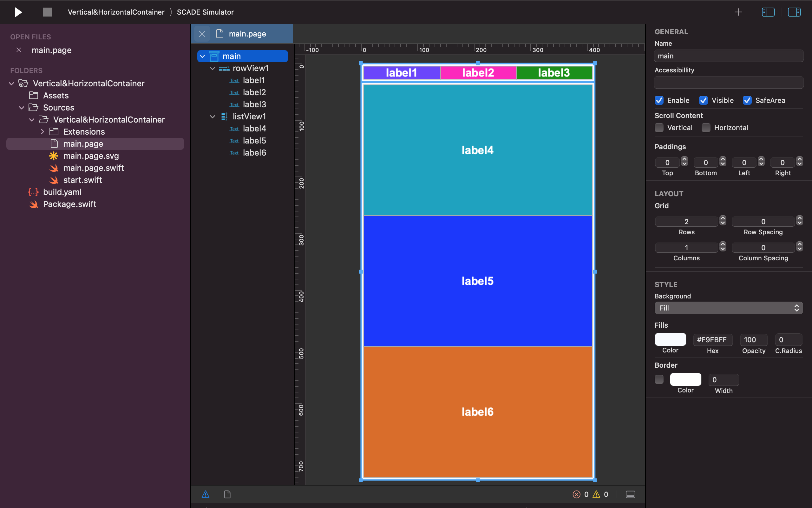Open the Assets folder

coord(56,96)
